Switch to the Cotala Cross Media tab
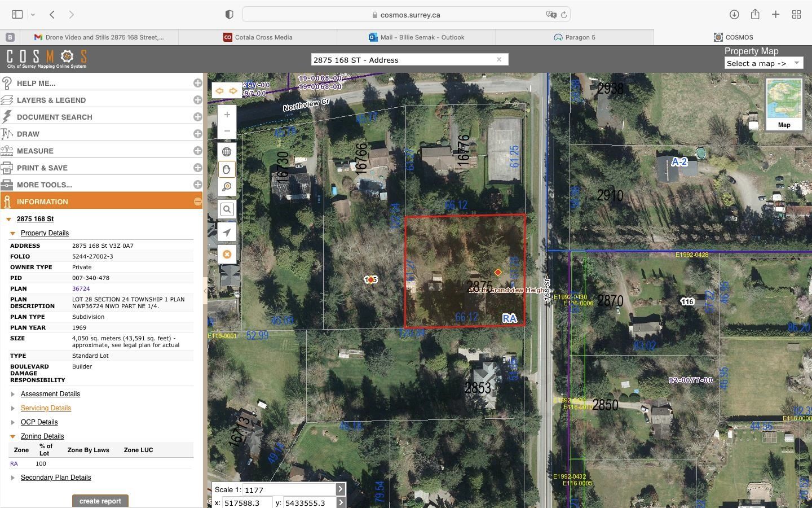The height and width of the screenshot is (508, 812). 258,37
